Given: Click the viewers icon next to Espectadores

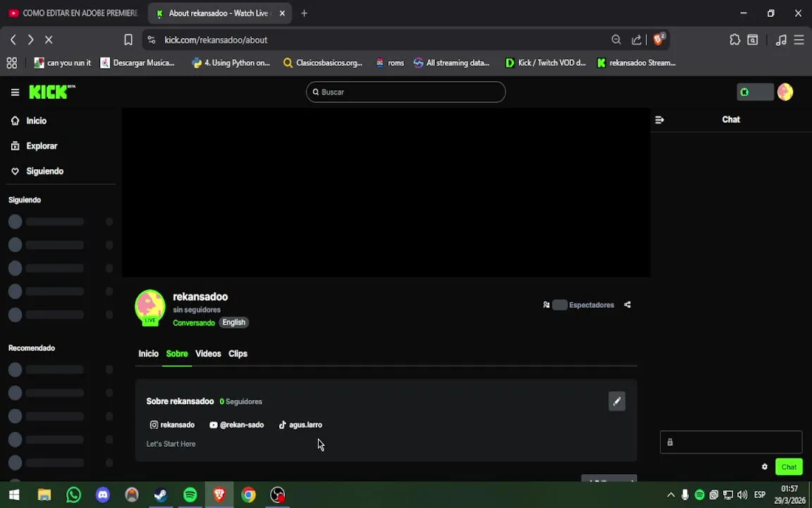Looking at the screenshot, I should [x=546, y=305].
